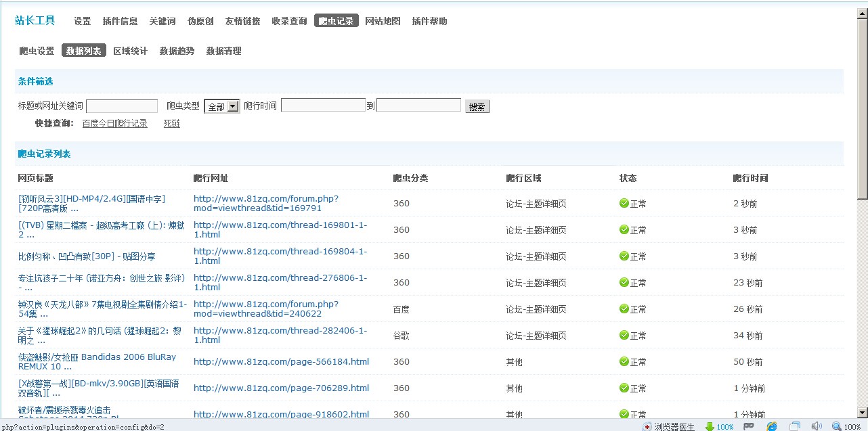Open 网站地图 section

[x=383, y=21]
